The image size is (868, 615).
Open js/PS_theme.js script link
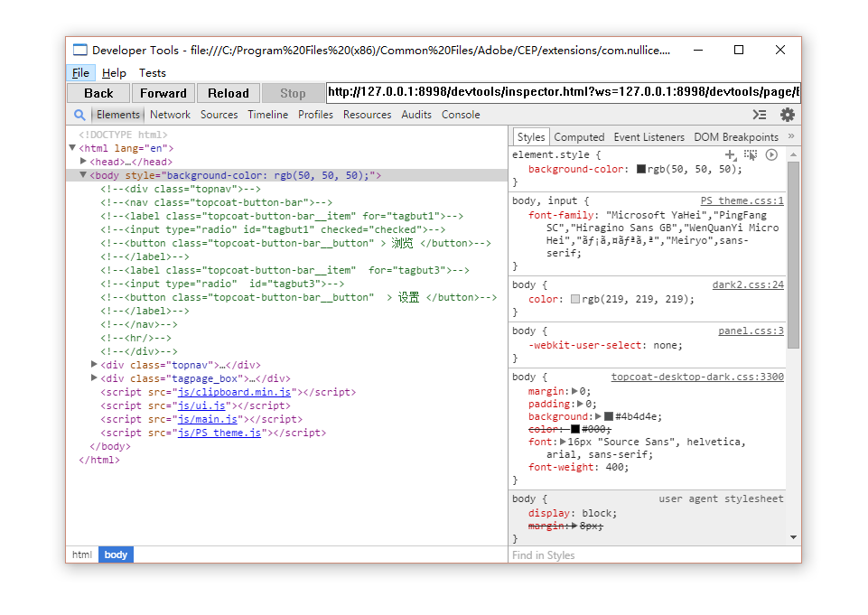coord(219,433)
